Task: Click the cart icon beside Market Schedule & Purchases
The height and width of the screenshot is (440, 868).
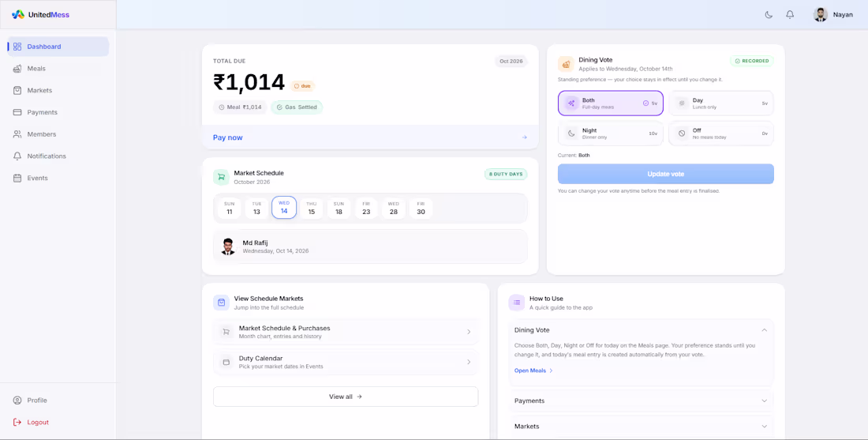Action: 226,332
